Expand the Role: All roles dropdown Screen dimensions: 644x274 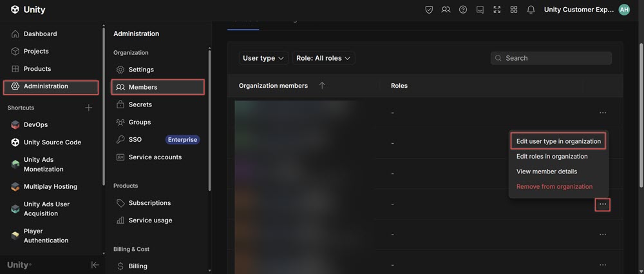pos(324,58)
